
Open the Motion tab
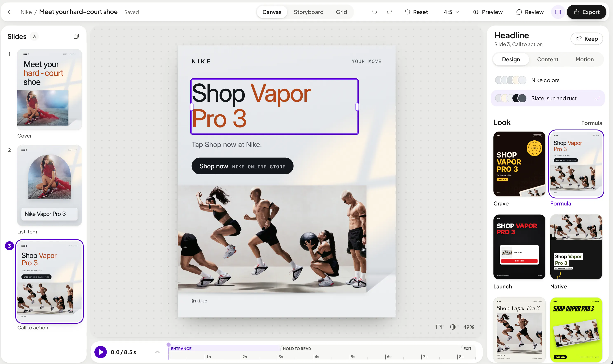click(585, 59)
